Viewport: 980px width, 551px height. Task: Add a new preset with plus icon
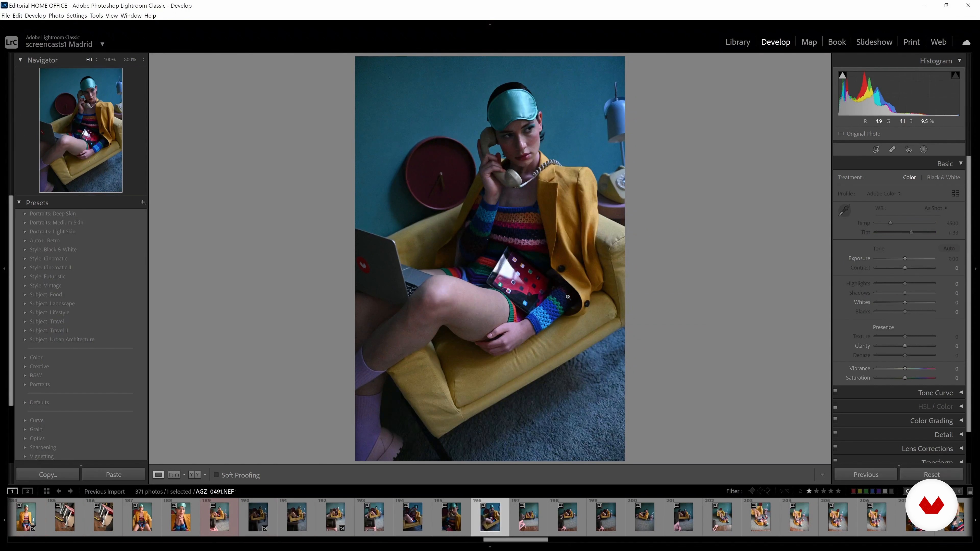tap(143, 202)
